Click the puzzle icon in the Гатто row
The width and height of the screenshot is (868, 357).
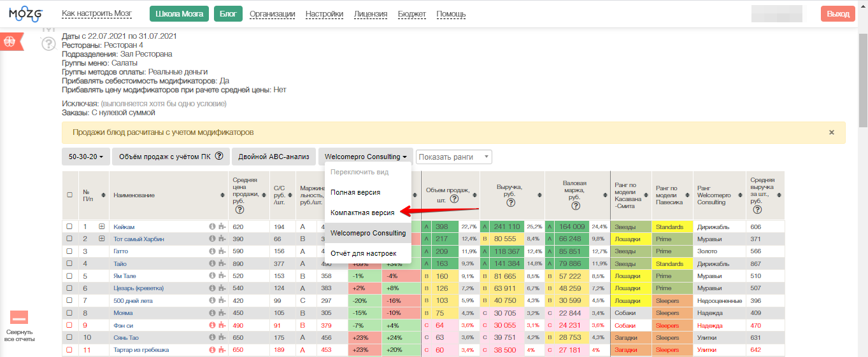click(x=221, y=251)
